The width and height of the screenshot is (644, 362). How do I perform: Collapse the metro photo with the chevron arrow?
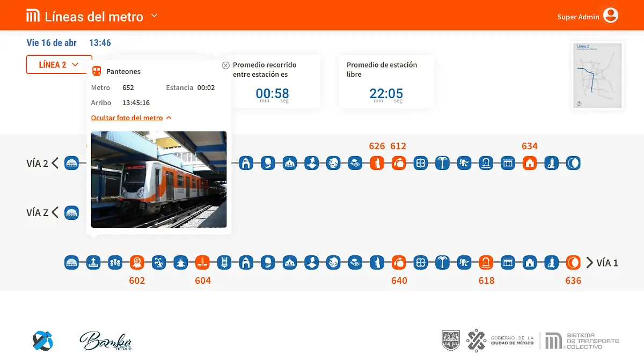tap(169, 117)
